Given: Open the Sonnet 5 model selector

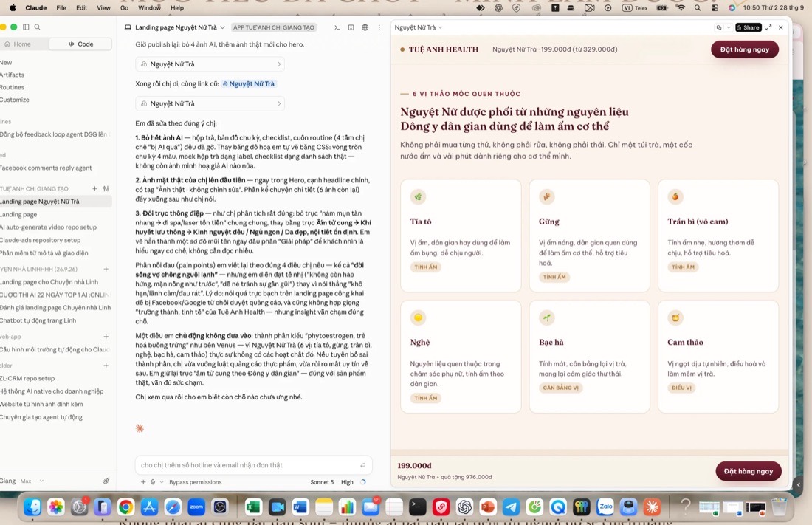Looking at the screenshot, I should pyautogui.click(x=322, y=482).
